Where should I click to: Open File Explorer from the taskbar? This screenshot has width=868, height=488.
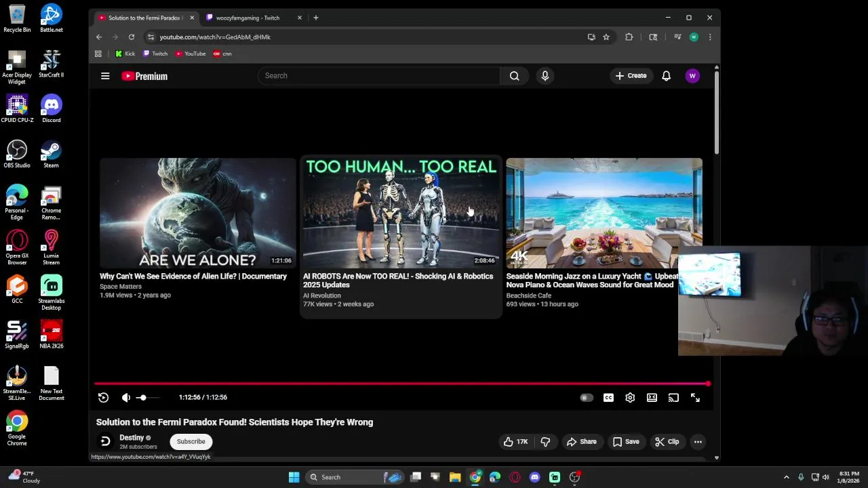[x=455, y=477]
